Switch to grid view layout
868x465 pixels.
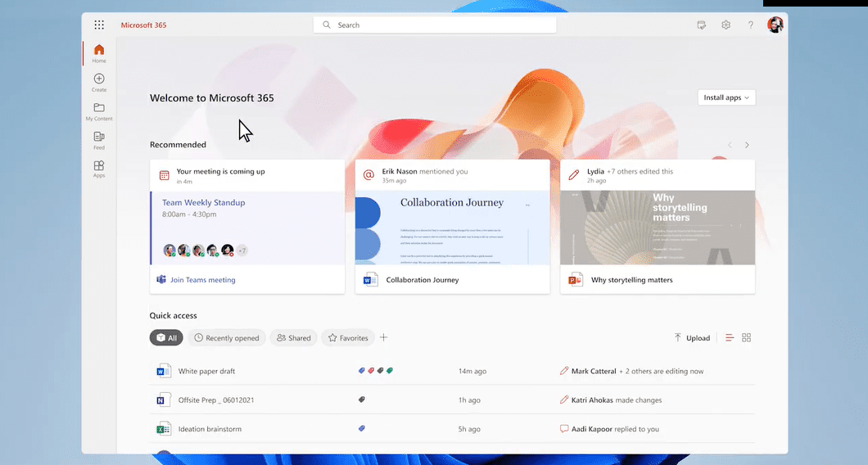point(746,337)
